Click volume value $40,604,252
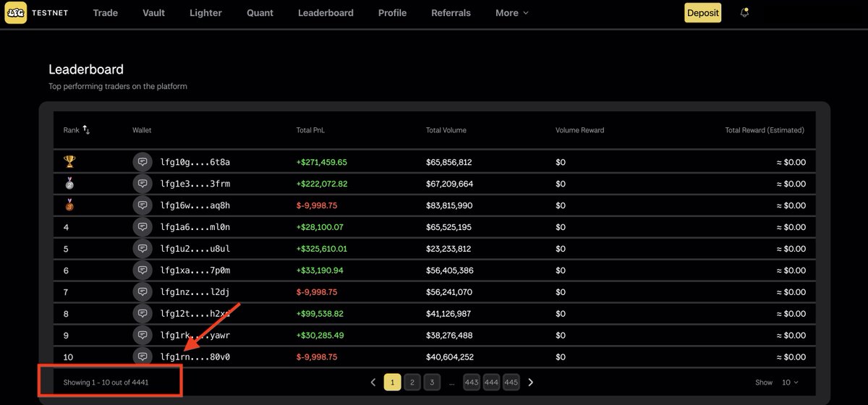The height and width of the screenshot is (405, 868). pyautogui.click(x=450, y=357)
